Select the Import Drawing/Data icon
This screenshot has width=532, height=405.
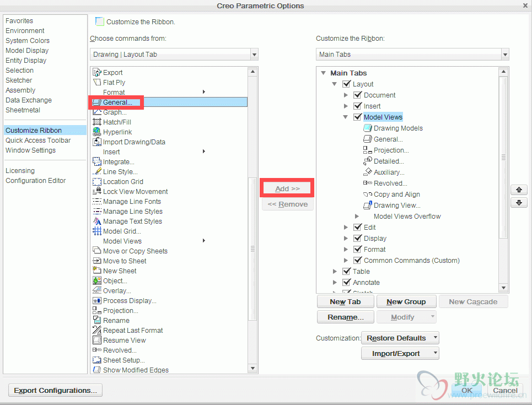(x=97, y=142)
